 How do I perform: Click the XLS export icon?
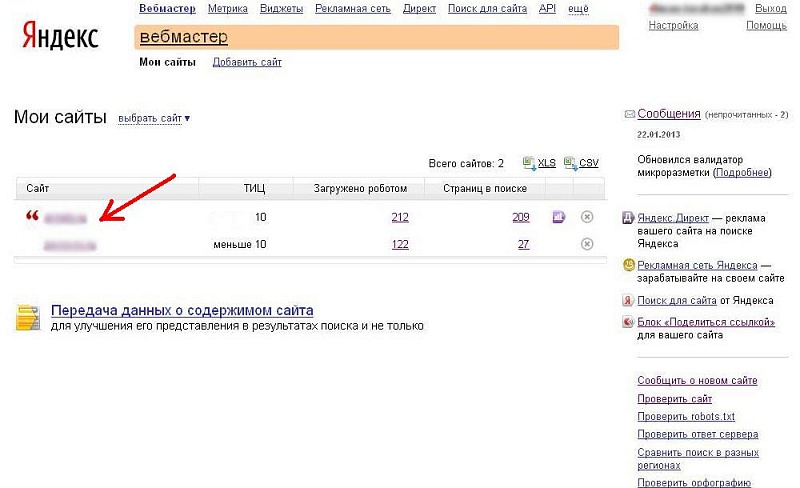click(529, 163)
